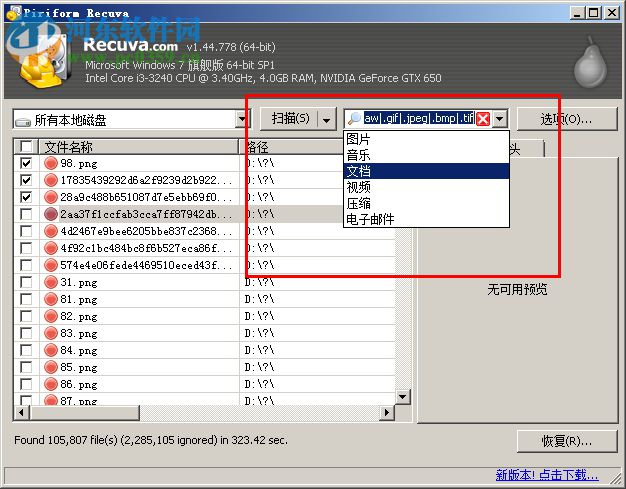Click the 恢复(R)... recover button

(x=567, y=441)
